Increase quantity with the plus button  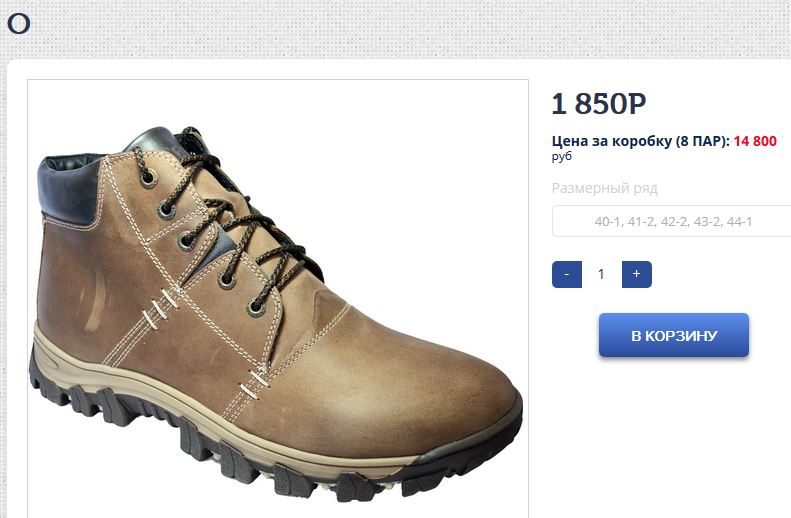[636, 274]
